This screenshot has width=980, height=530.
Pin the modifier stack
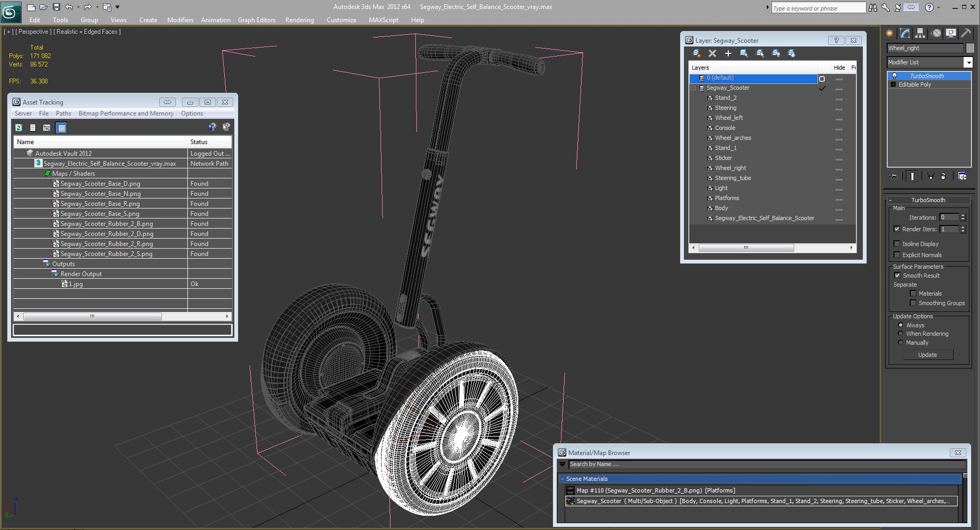[893, 176]
